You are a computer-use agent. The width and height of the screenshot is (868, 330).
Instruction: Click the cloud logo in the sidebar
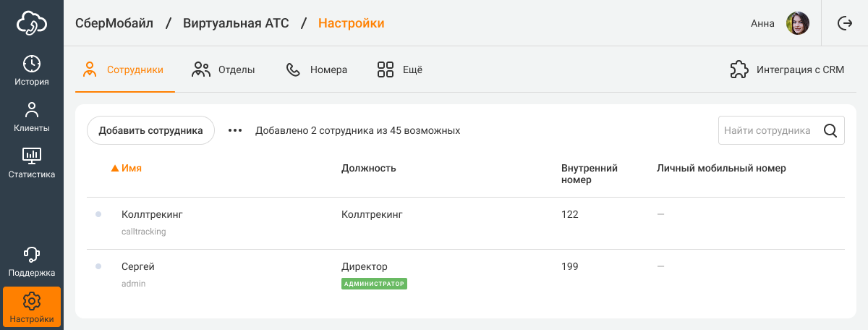coord(32,23)
